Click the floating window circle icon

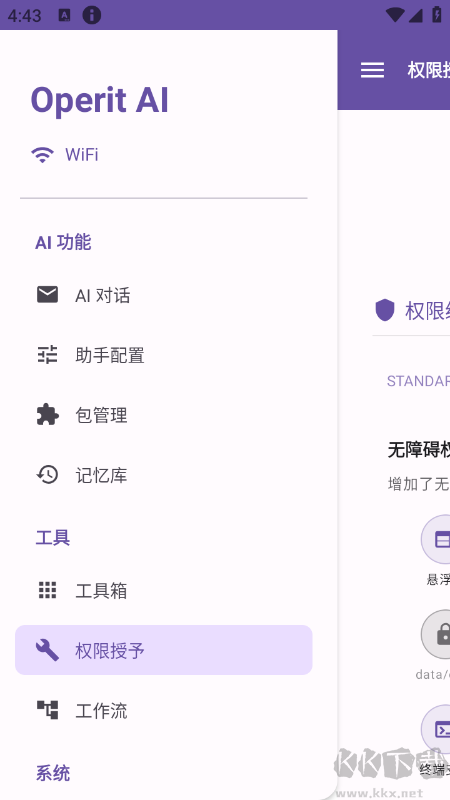[x=435, y=539]
